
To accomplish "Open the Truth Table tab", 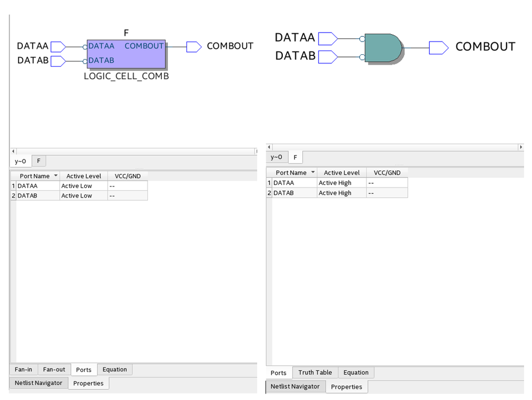I will [x=315, y=372].
